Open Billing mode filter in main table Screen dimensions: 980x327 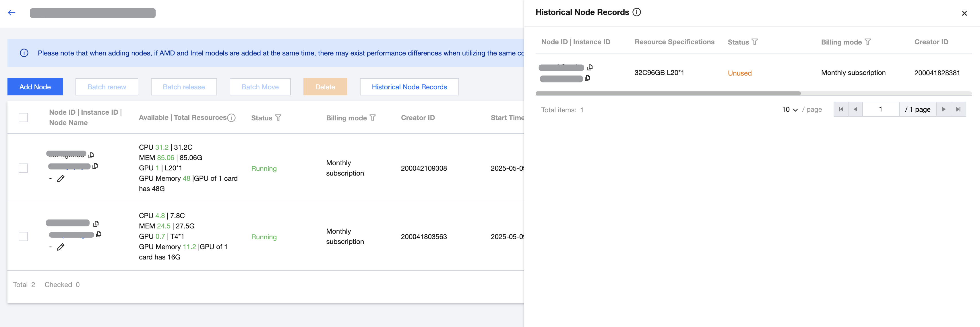[x=372, y=118]
